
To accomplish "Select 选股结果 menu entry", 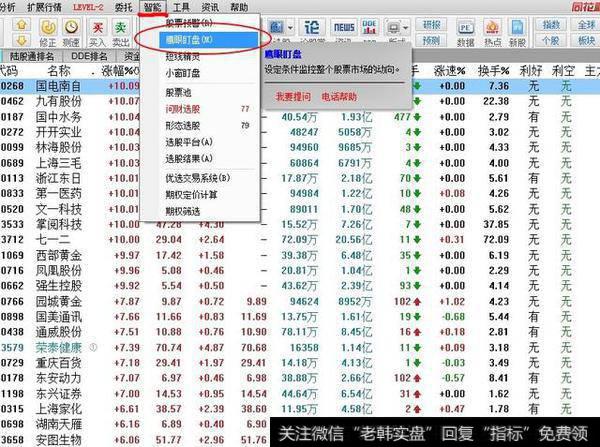I will pos(209,158).
